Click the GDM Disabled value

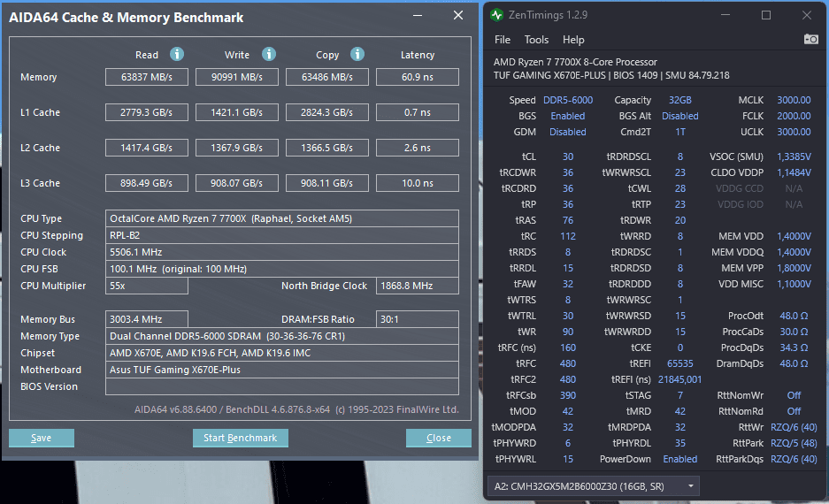[x=567, y=132]
